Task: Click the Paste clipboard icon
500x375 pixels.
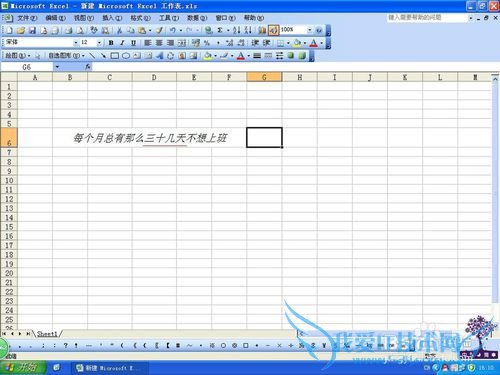Action: pyautogui.click(x=142, y=30)
